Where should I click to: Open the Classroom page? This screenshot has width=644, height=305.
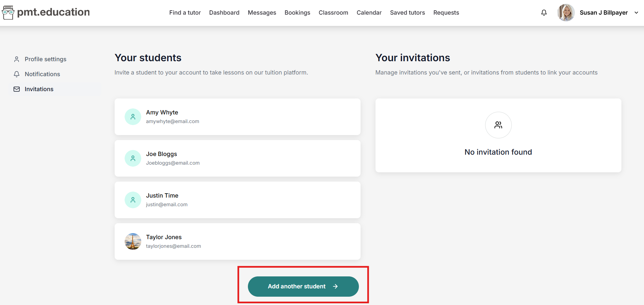[x=333, y=13]
